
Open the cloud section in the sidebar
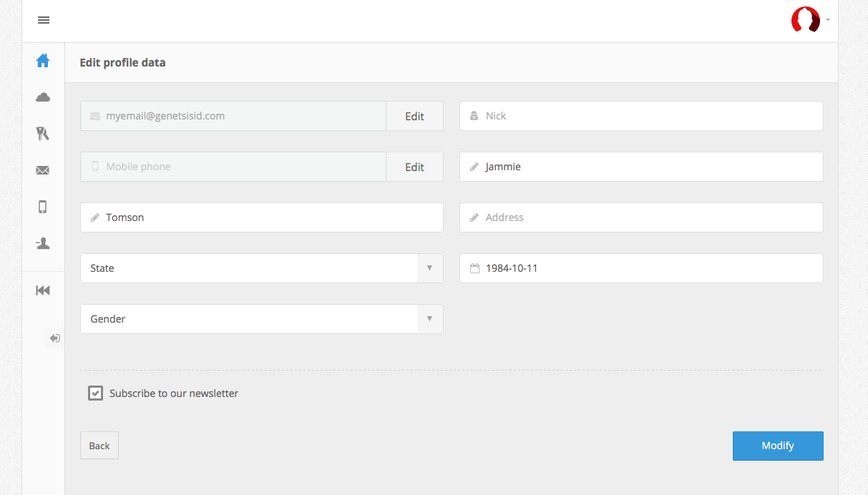tap(43, 97)
